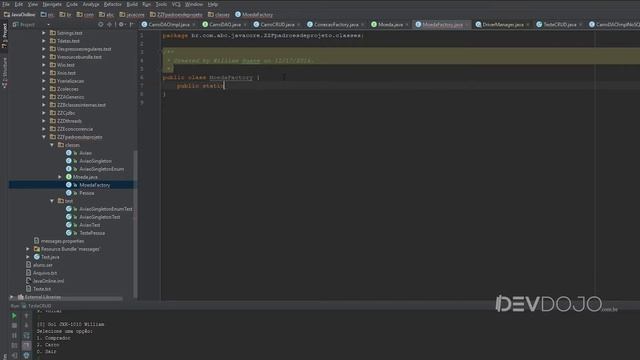Screen dimensions: 640x360
Task: Open the Navigate menu
Action: (x=52, y=4)
